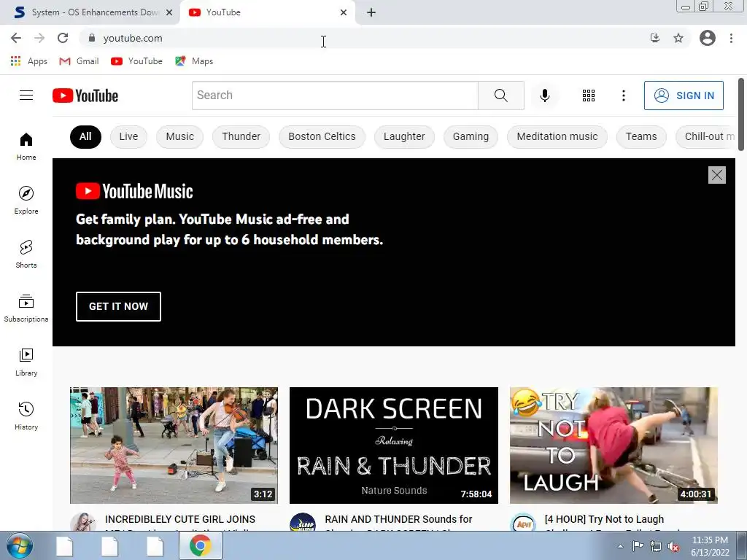Open the YouTube hamburger guide menu
Image resolution: width=747 pixels, height=560 pixels.
click(26, 96)
